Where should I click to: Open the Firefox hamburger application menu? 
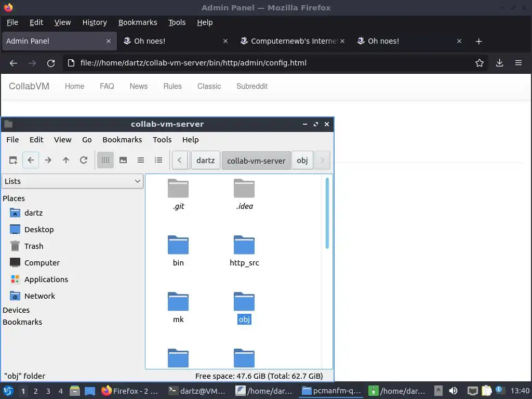coord(518,63)
